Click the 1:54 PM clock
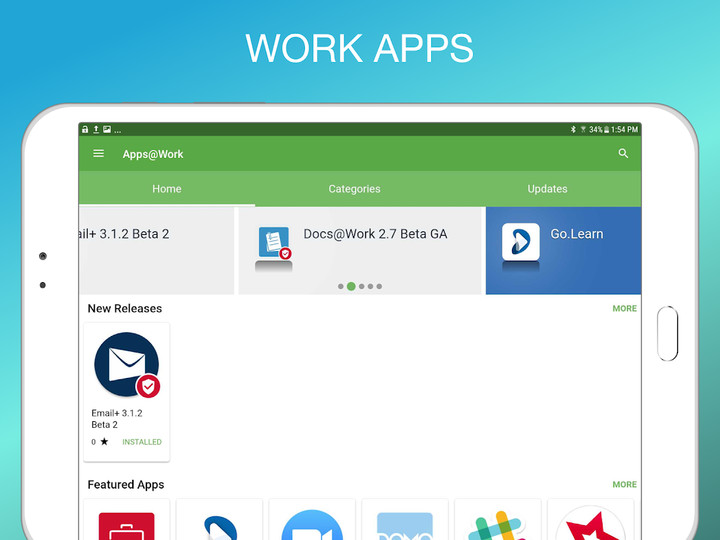 tap(624, 129)
